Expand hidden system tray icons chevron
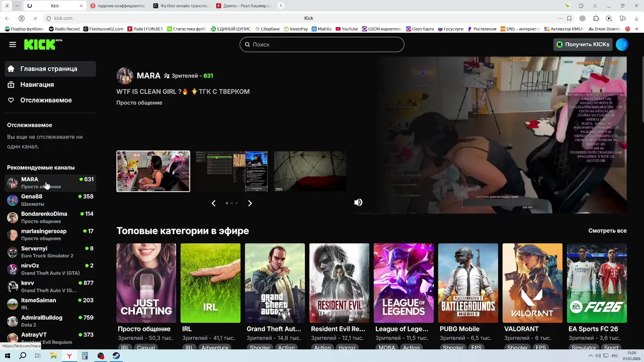 click(x=591, y=355)
